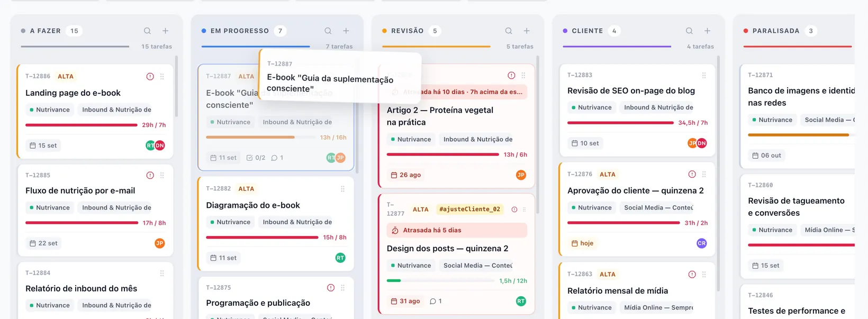Click drag handle on Programação e publicação card

coord(342,288)
